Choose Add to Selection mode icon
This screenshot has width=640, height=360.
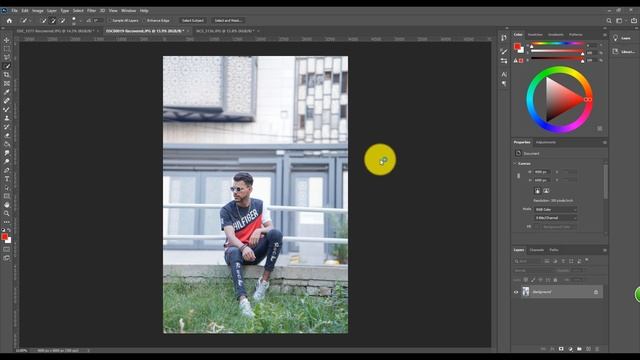pyautogui.click(x=53, y=20)
